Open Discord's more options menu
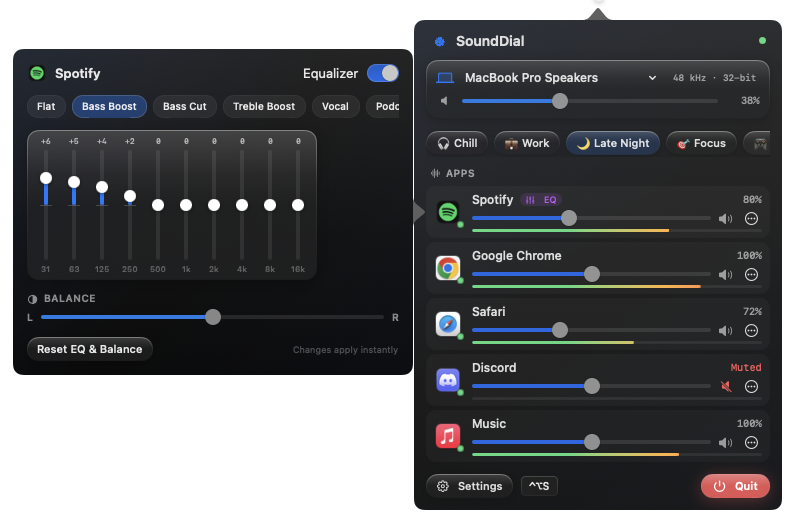This screenshot has width=795, height=523. pyautogui.click(x=751, y=387)
